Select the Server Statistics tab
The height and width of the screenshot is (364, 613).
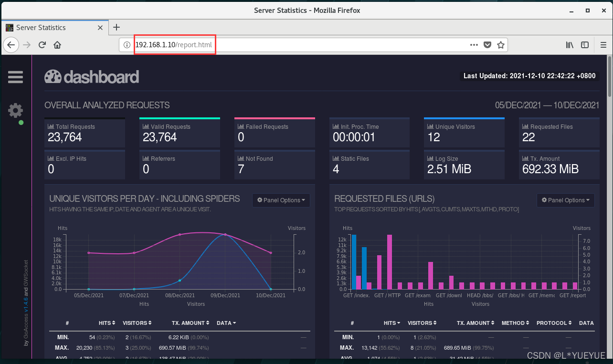coord(54,27)
